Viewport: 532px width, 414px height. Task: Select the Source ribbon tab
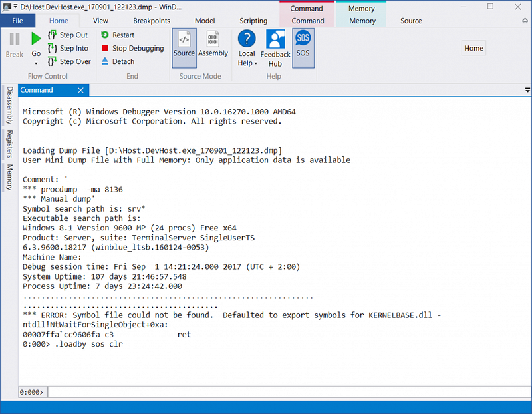(411, 21)
